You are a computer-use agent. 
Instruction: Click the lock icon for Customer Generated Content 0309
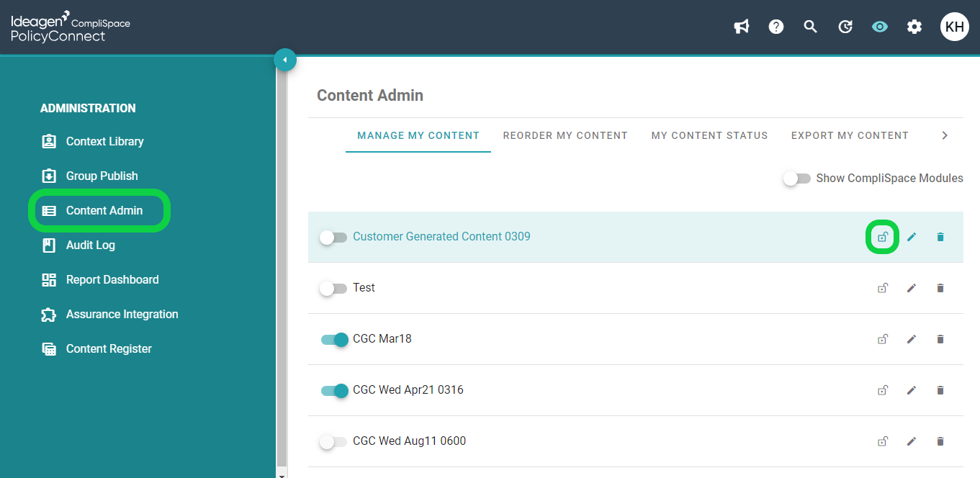click(882, 237)
